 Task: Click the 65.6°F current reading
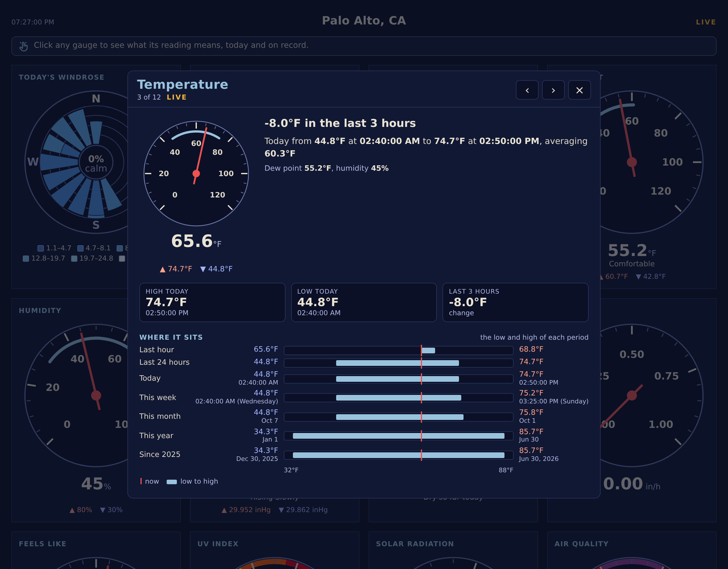pyautogui.click(x=196, y=241)
